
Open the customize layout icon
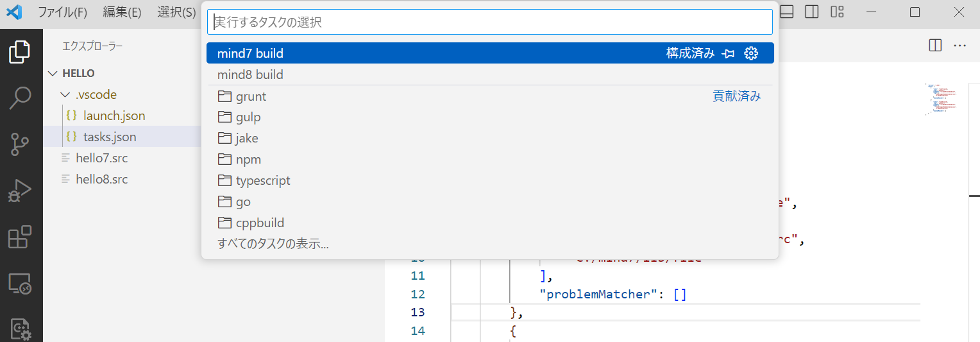[x=837, y=12]
